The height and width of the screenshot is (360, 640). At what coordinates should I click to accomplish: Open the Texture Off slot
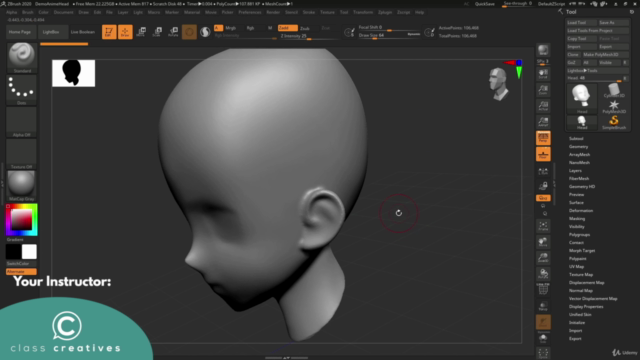pyautogui.click(x=22, y=154)
